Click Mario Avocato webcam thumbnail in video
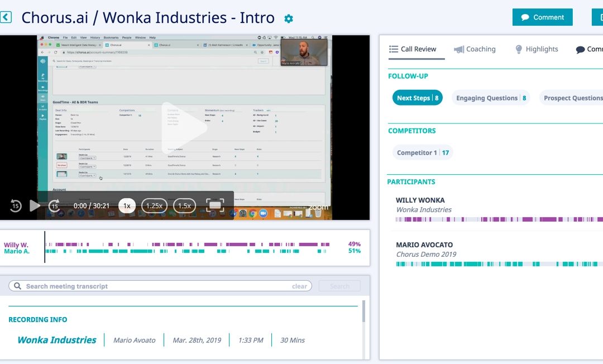 304,52
